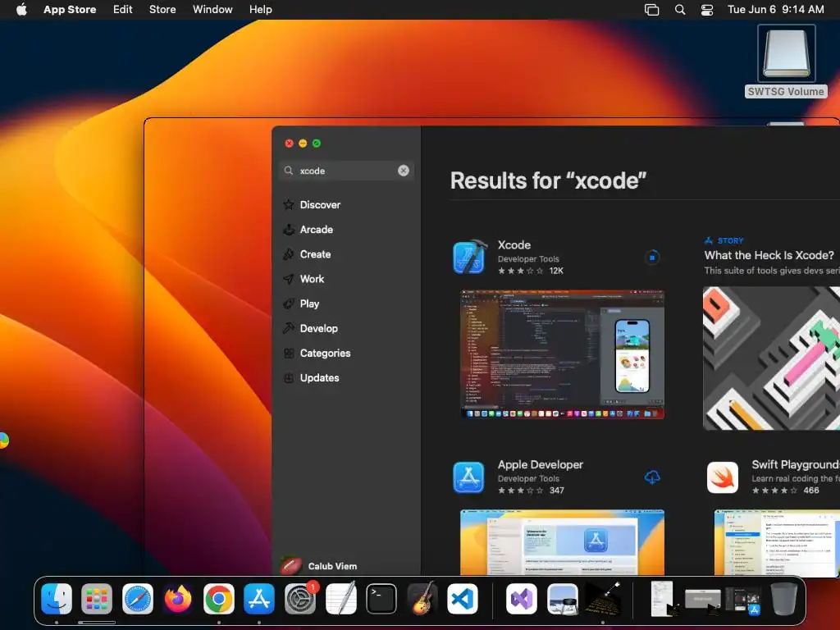This screenshot has width=840, height=630.
Task: Open the App Store menu in menu bar
Action: point(70,9)
